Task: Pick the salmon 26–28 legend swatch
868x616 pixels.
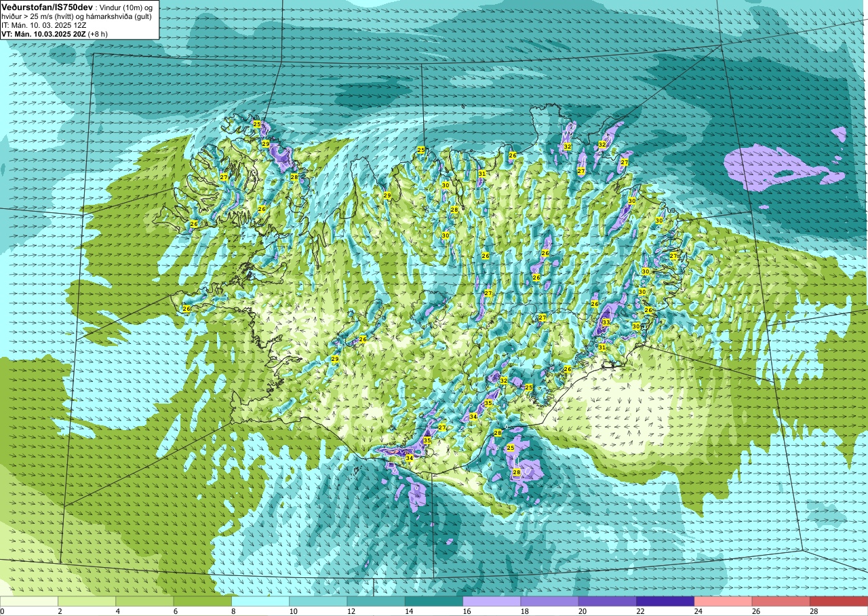Action: point(781,601)
